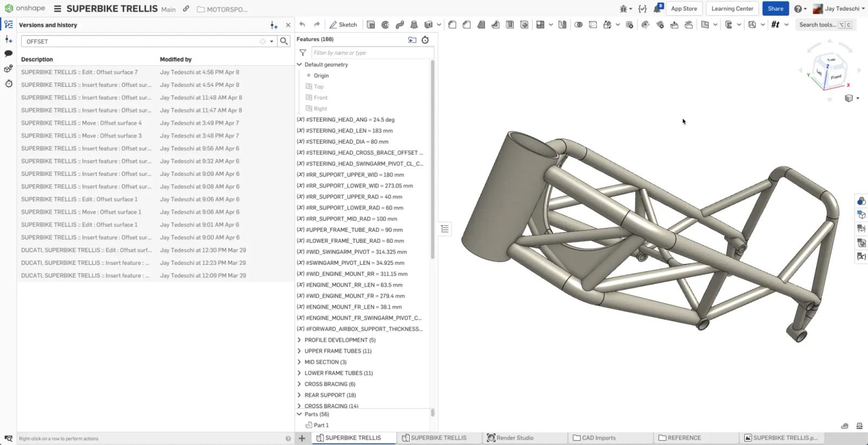
Task: Open the rollback bar timer icon
Action: click(x=425, y=40)
